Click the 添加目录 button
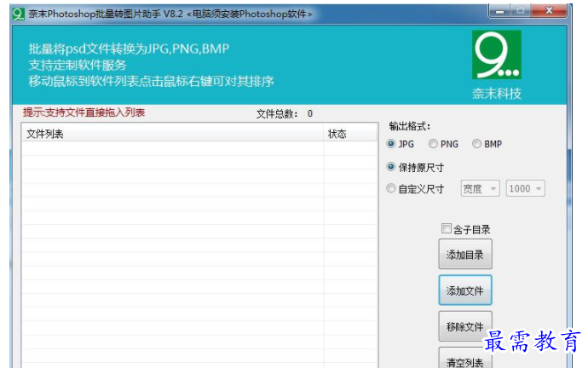Image resolution: width=588 pixels, height=368 pixels. pos(465,255)
